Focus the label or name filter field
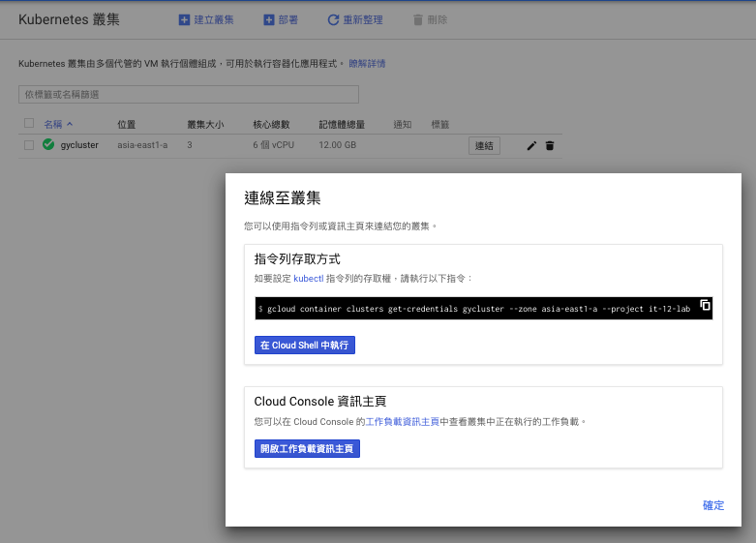This screenshot has width=756, height=543. click(x=189, y=95)
